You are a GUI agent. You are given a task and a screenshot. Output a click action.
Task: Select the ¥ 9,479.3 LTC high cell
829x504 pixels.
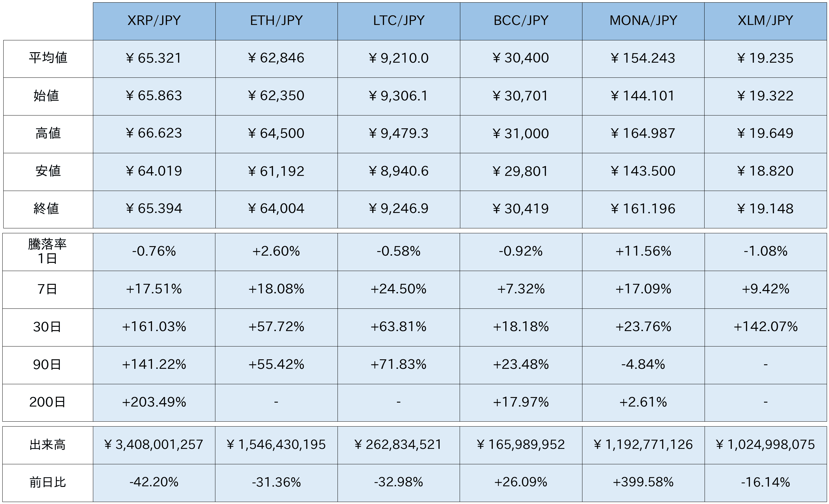(x=398, y=134)
